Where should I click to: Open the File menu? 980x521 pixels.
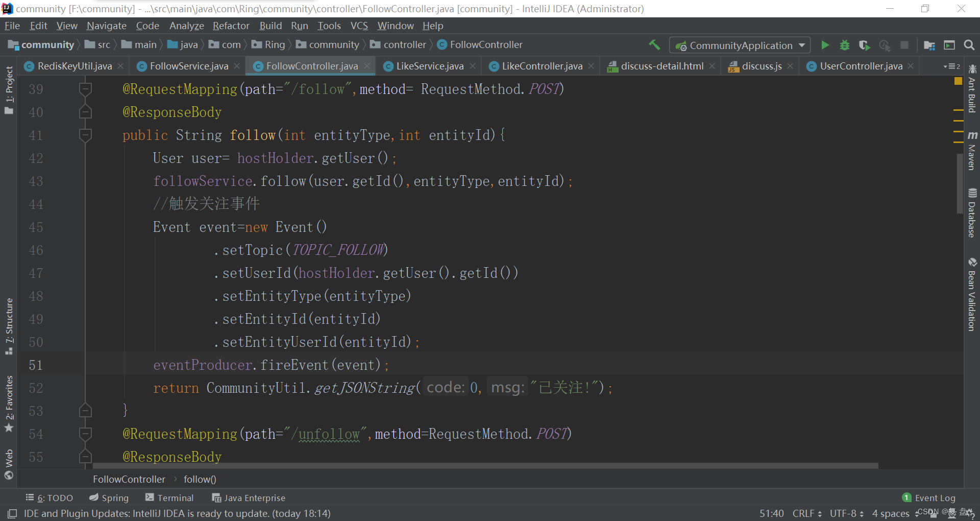[x=12, y=26]
